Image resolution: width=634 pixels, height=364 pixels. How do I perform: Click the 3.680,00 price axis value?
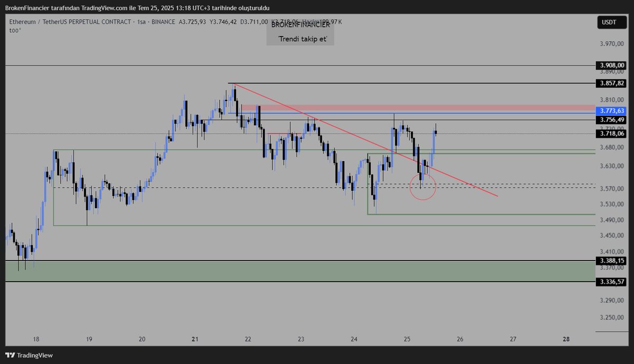click(612, 147)
